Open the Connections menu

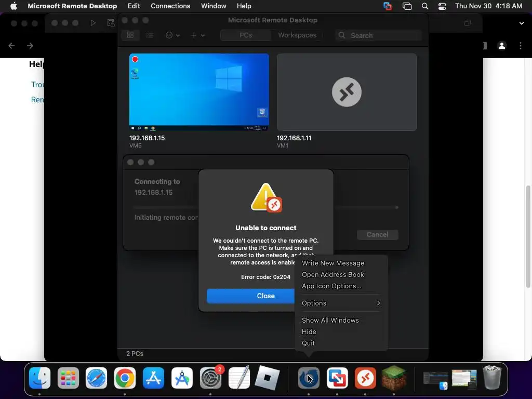pyautogui.click(x=170, y=6)
